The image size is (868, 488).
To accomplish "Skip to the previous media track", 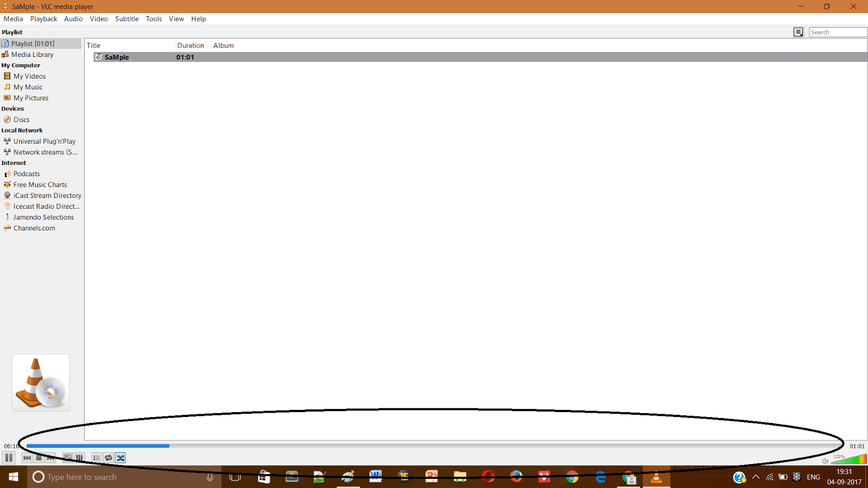I will pos(27,458).
